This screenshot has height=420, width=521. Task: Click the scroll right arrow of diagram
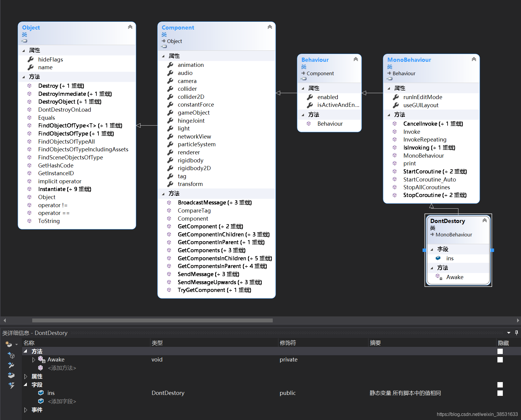tap(518, 320)
